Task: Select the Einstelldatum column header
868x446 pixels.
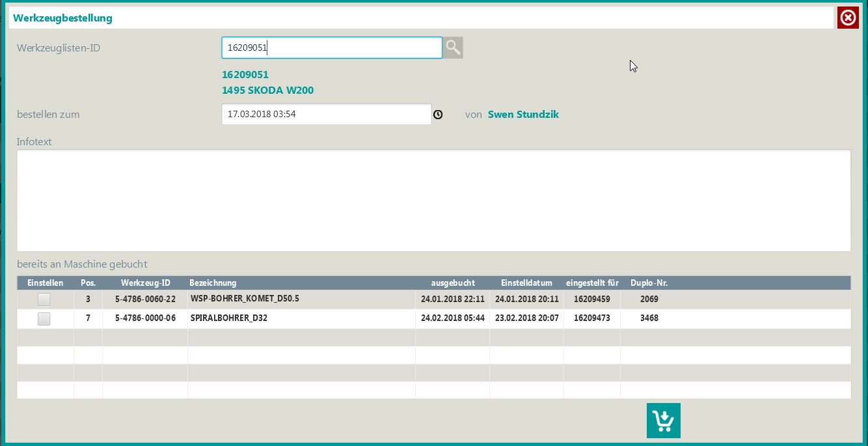Action: (x=526, y=283)
